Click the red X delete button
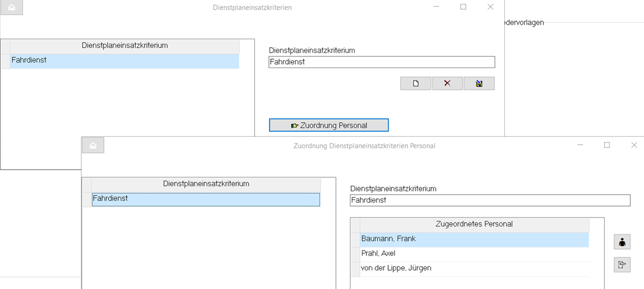The height and width of the screenshot is (289, 644). 447,83
